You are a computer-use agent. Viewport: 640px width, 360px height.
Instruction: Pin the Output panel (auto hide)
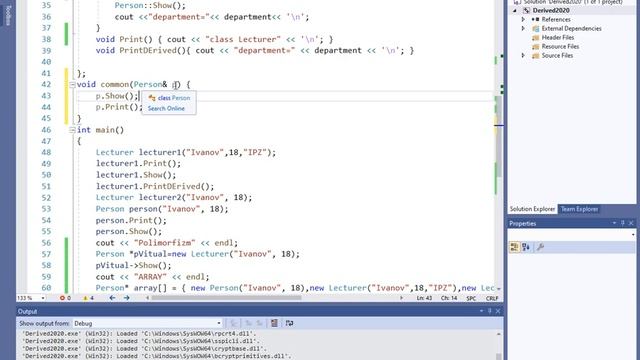click(490, 311)
